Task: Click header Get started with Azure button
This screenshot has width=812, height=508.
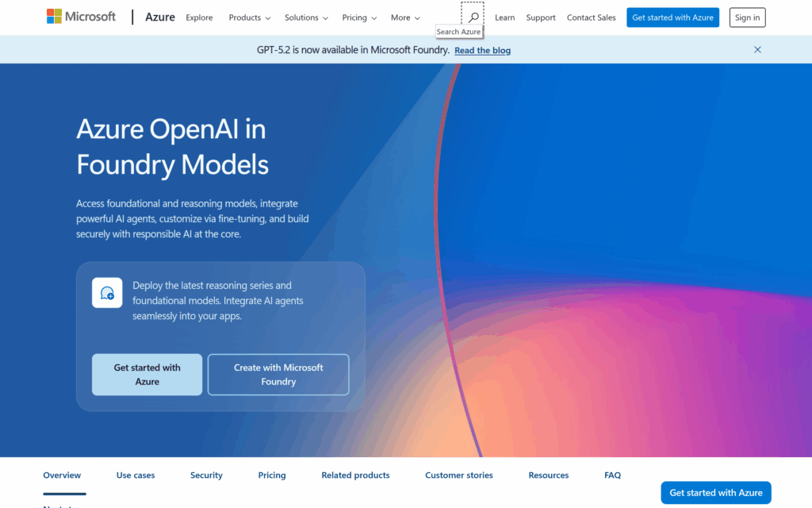Action: coord(672,17)
